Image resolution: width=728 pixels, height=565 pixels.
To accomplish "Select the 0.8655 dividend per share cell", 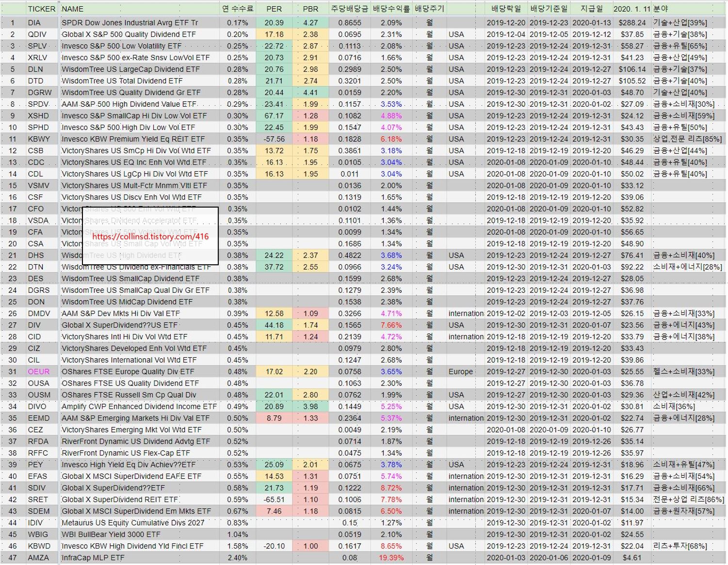I will [x=350, y=23].
